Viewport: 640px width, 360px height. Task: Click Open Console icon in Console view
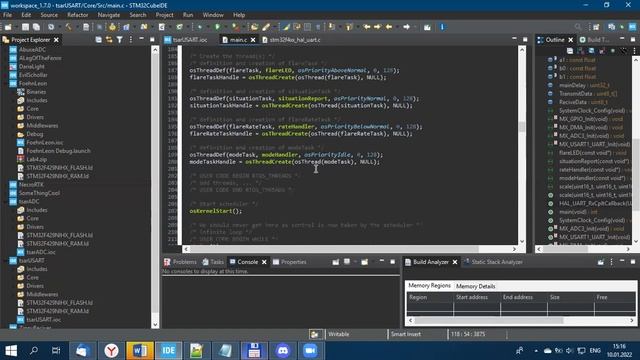click(364, 262)
